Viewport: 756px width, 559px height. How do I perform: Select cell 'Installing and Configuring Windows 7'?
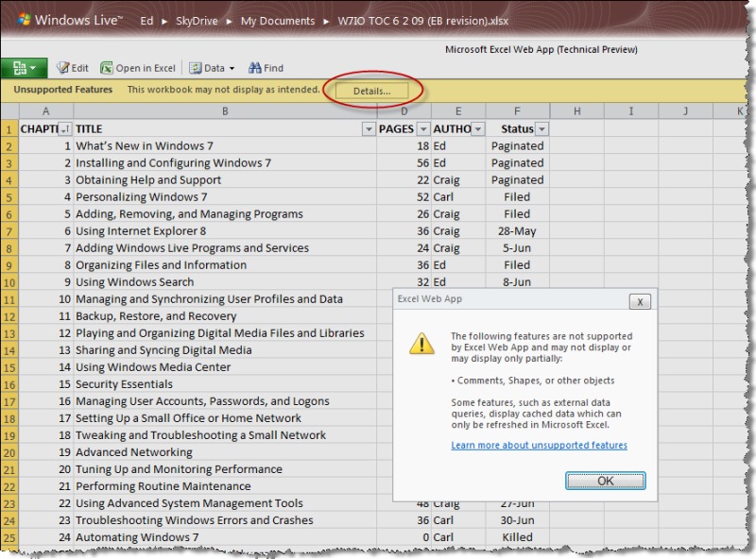(225, 162)
